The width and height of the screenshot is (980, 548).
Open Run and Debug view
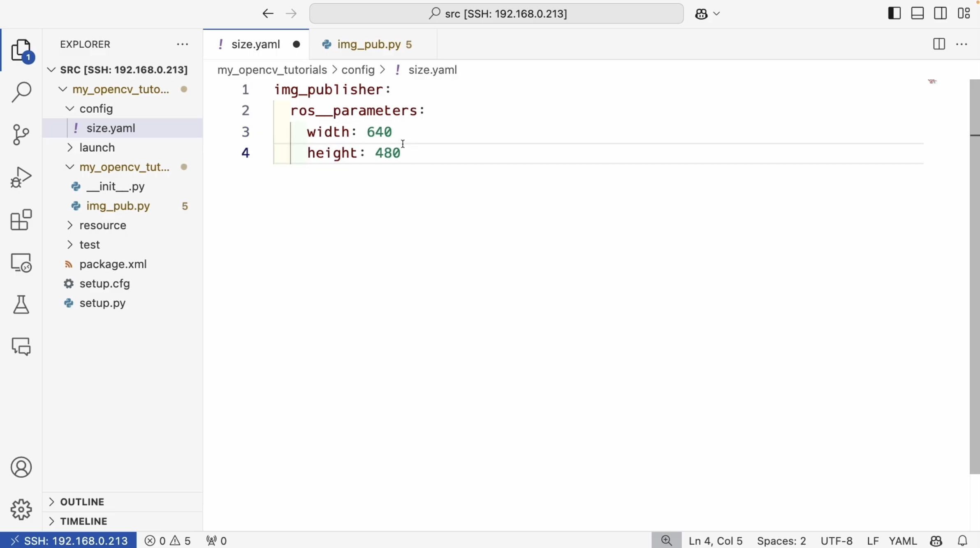21,177
